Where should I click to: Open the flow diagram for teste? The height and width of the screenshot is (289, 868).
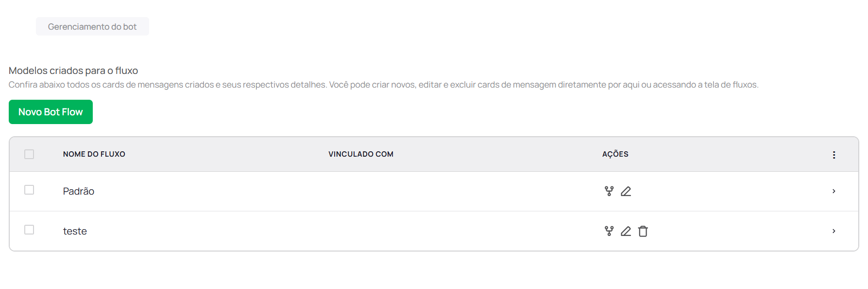click(x=609, y=231)
